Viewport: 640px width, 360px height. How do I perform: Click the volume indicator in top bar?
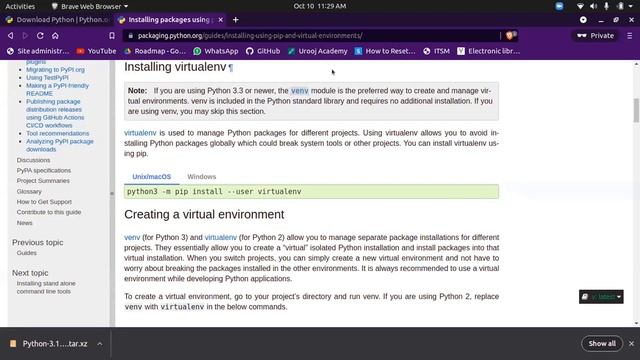coord(593,6)
